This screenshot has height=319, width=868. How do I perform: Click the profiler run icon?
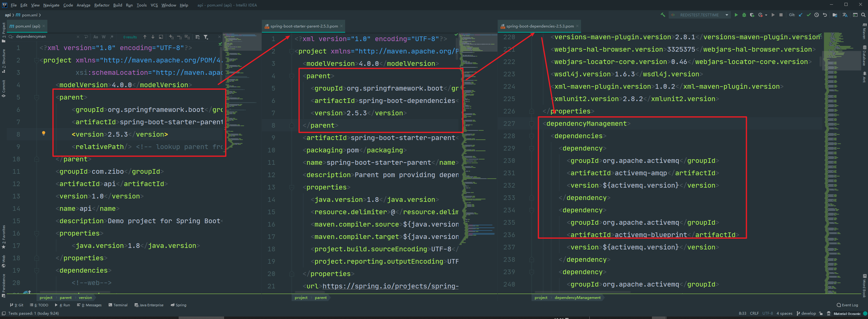tap(761, 15)
